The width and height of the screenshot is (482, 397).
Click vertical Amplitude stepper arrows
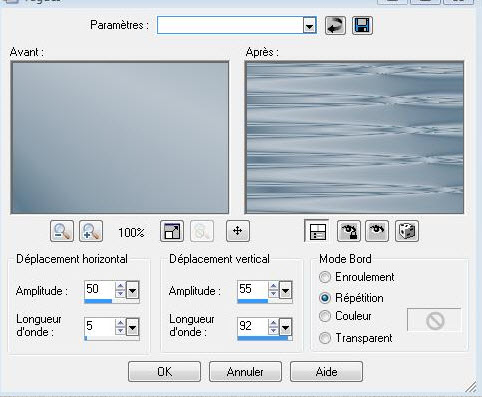coord(273,290)
